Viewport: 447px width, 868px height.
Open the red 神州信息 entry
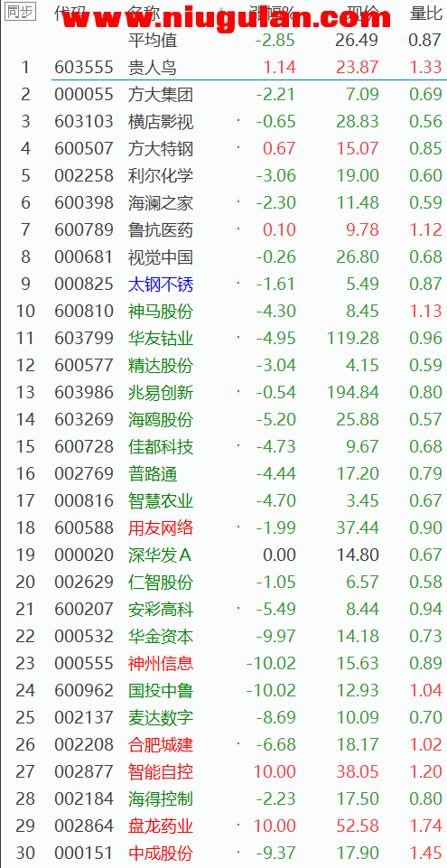click(161, 664)
